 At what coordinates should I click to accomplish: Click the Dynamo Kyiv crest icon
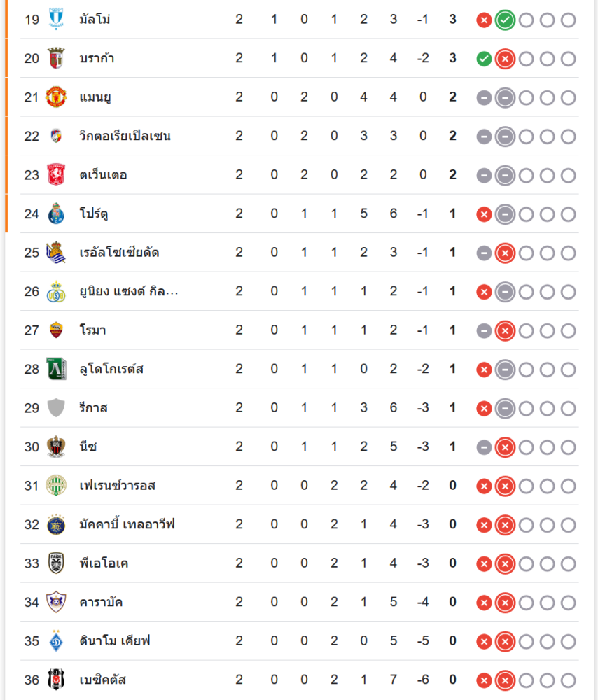click(x=56, y=640)
